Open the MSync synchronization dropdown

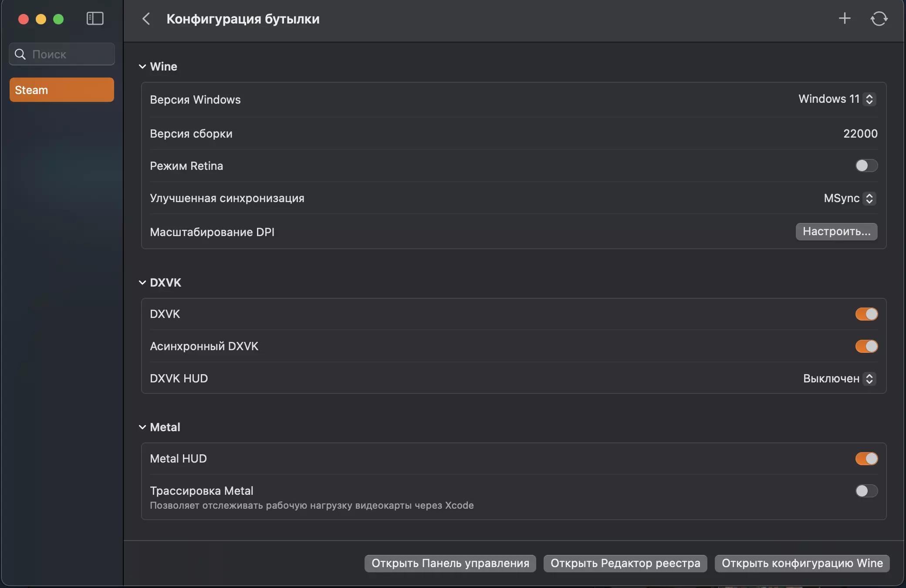[849, 199]
